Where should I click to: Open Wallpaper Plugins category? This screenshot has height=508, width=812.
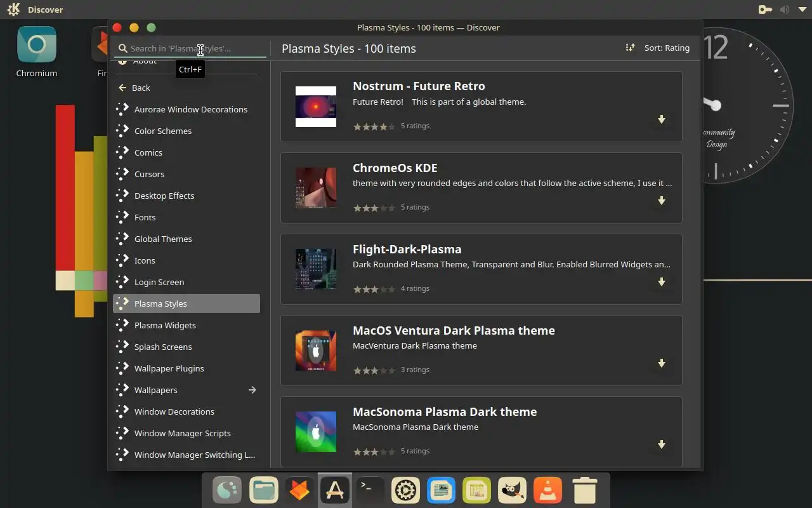[x=187, y=368]
